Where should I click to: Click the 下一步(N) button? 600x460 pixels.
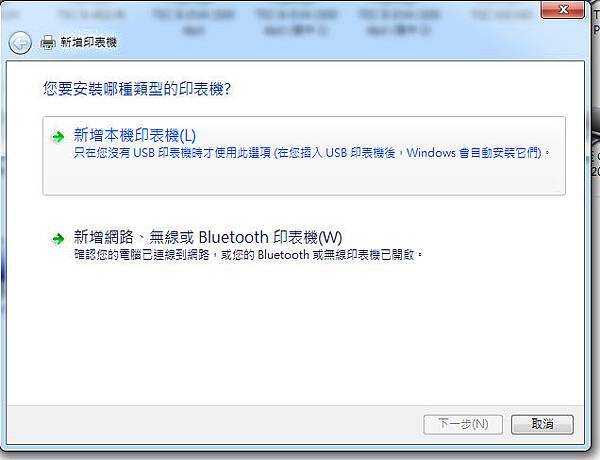click(x=463, y=424)
